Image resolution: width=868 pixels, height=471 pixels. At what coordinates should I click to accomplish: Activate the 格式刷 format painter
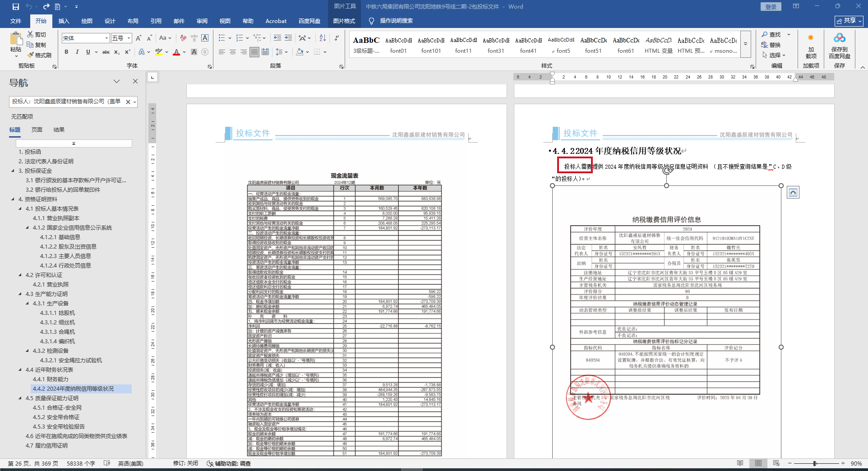click(39, 55)
